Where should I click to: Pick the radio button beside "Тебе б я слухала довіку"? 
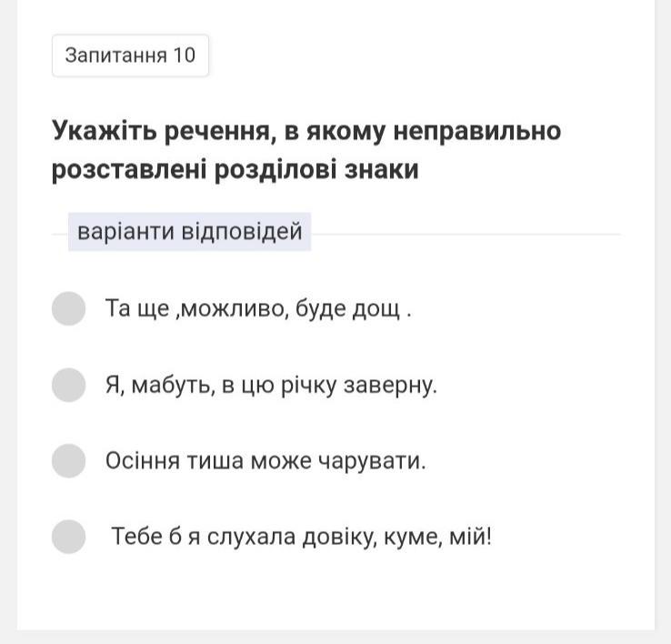(x=68, y=537)
